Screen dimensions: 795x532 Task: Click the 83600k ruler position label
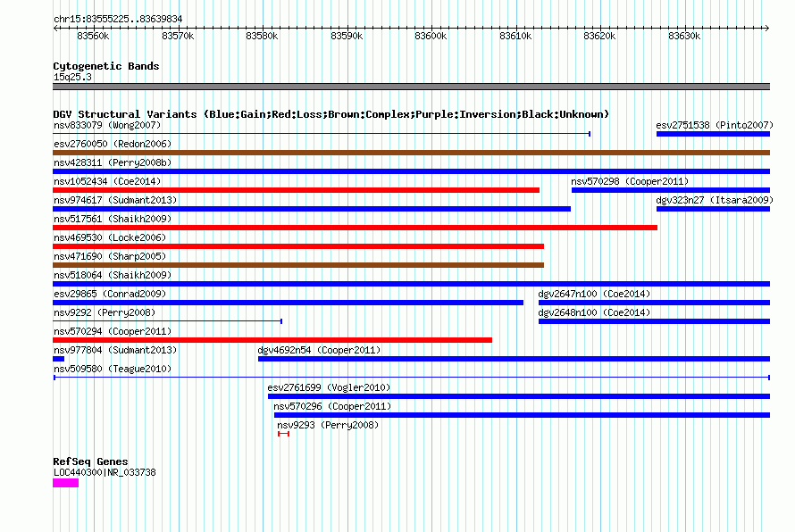[431, 36]
